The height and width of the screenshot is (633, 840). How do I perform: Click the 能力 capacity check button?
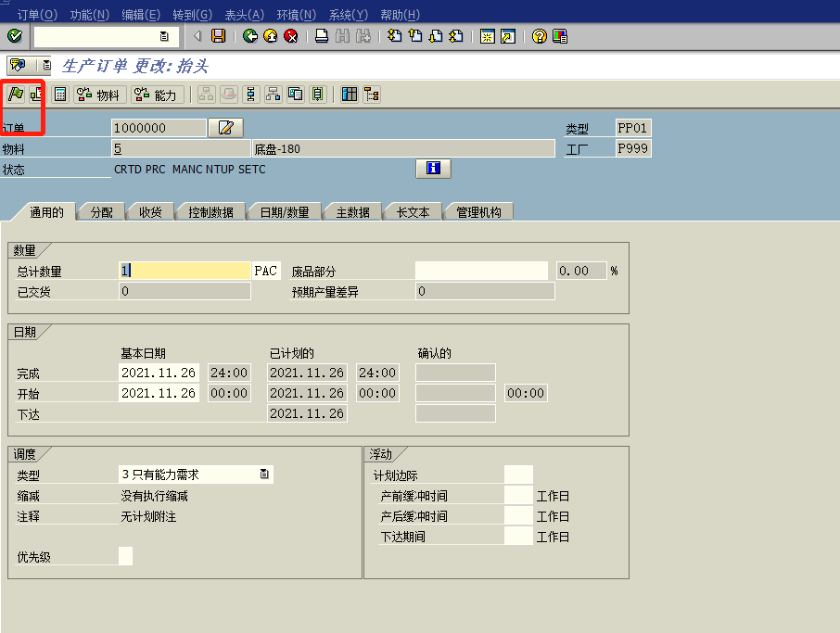click(157, 95)
